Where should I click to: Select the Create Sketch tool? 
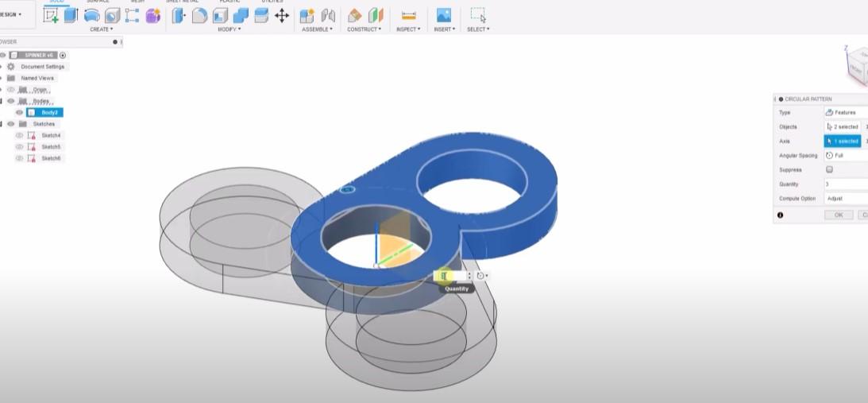51,16
